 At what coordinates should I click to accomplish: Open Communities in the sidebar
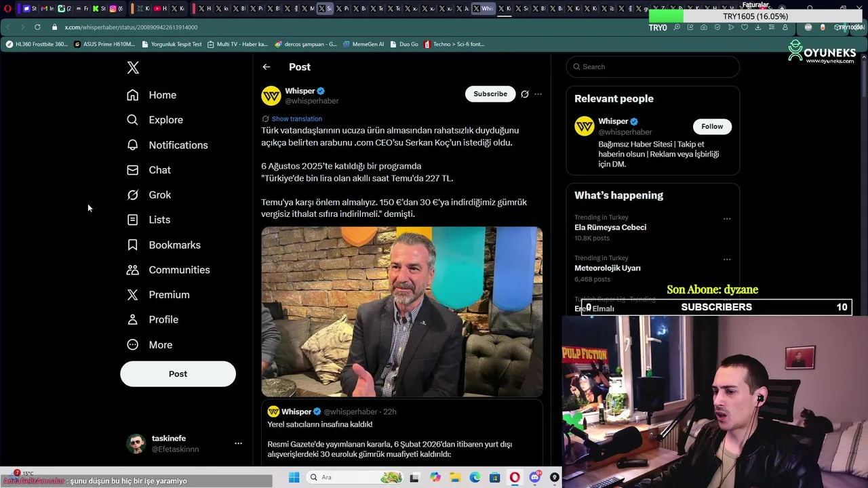pyautogui.click(x=169, y=270)
